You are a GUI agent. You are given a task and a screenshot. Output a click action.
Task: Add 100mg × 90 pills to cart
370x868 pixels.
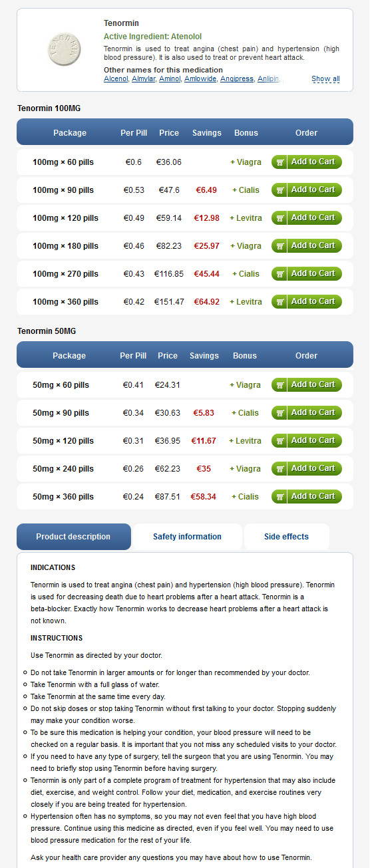click(x=307, y=190)
